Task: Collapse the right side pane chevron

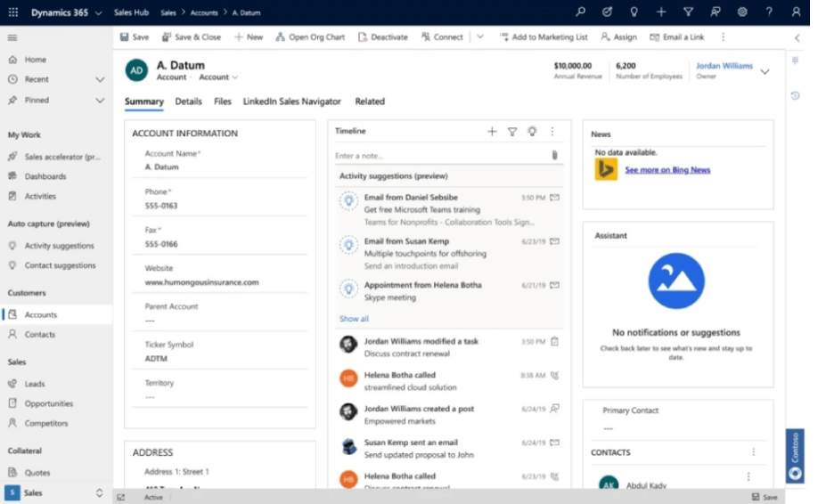Action: tap(797, 37)
